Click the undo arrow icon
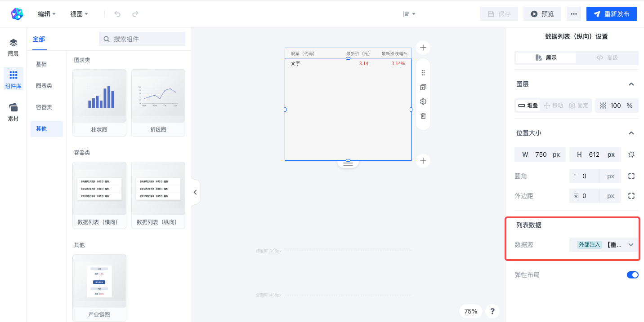Image resolution: width=644 pixels, height=322 pixels. click(117, 14)
